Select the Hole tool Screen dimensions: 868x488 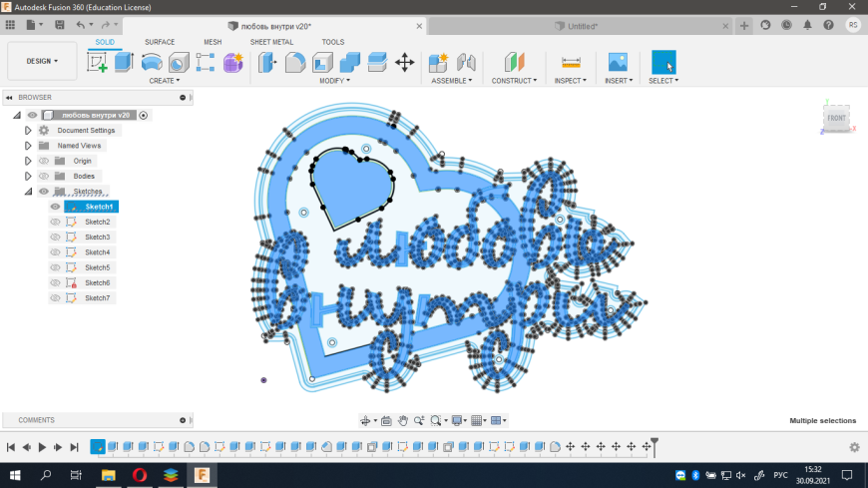(x=179, y=62)
